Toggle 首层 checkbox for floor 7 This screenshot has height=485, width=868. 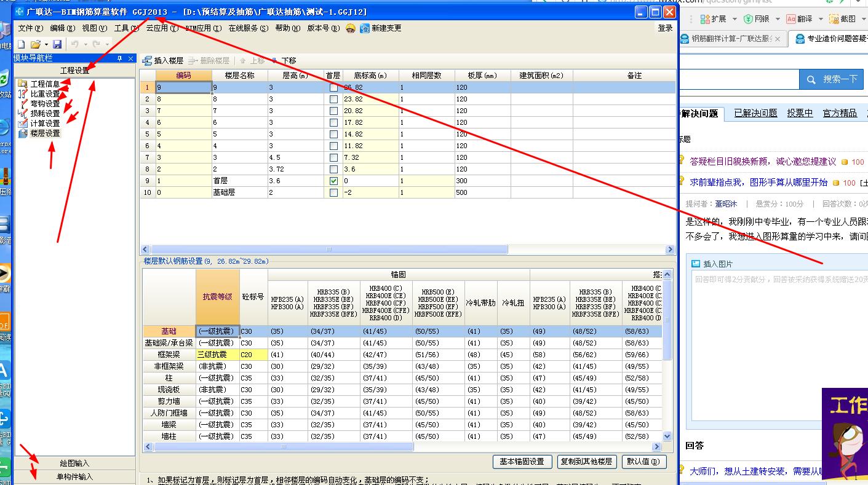click(x=333, y=111)
